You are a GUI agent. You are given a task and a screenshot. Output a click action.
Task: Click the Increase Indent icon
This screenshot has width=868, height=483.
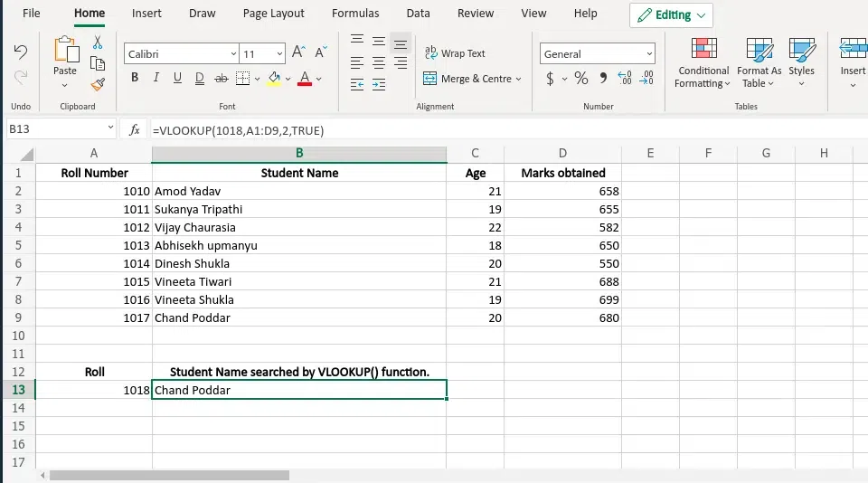point(380,84)
